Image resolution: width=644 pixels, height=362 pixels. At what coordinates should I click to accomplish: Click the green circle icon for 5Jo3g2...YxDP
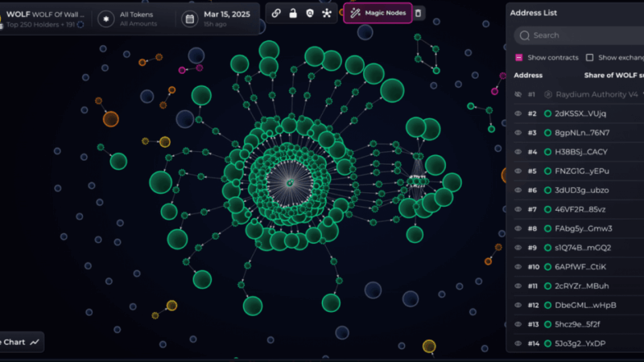(x=547, y=343)
